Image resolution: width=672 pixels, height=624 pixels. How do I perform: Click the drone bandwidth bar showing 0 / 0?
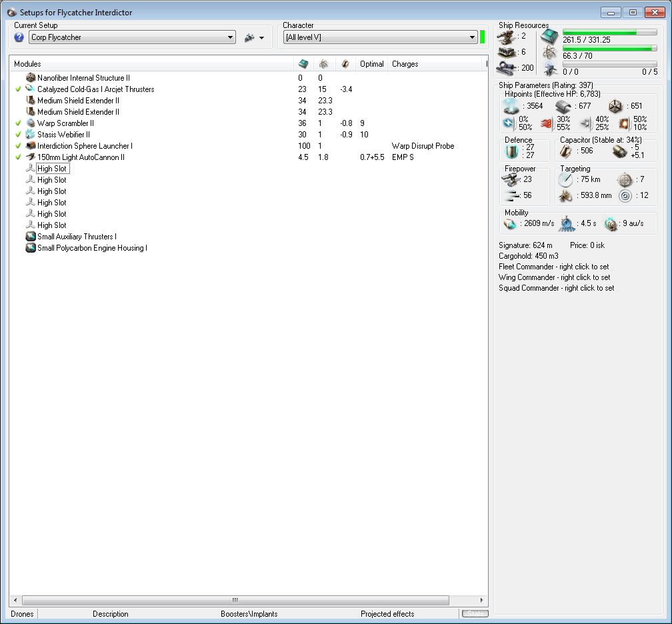[x=610, y=64]
